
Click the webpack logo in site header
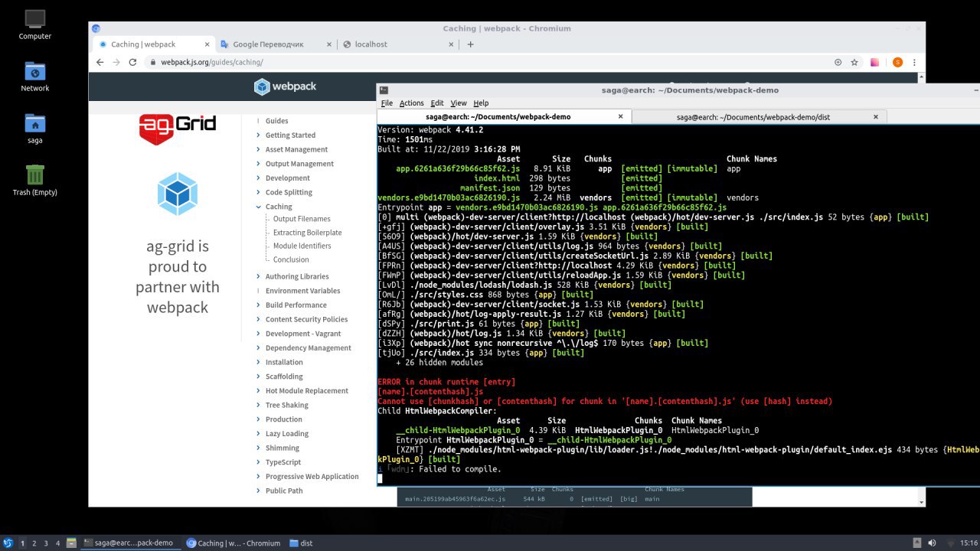pyautogui.click(x=285, y=86)
